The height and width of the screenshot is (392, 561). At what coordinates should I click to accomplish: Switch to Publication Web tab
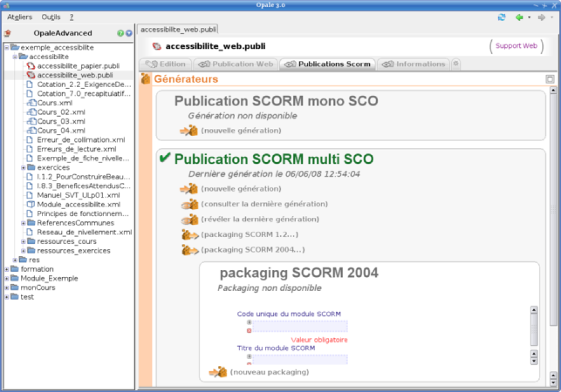(x=236, y=64)
